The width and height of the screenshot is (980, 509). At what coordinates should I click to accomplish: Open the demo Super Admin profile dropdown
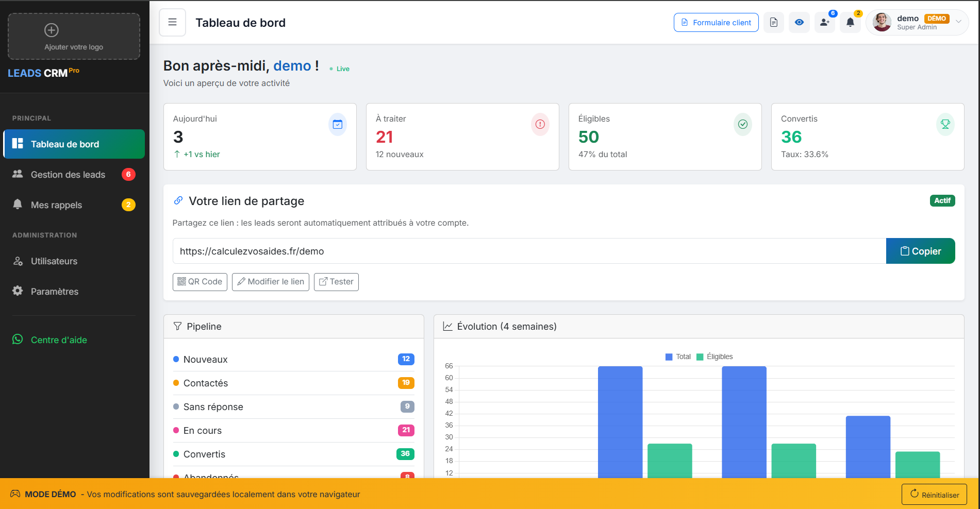coord(917,22)
